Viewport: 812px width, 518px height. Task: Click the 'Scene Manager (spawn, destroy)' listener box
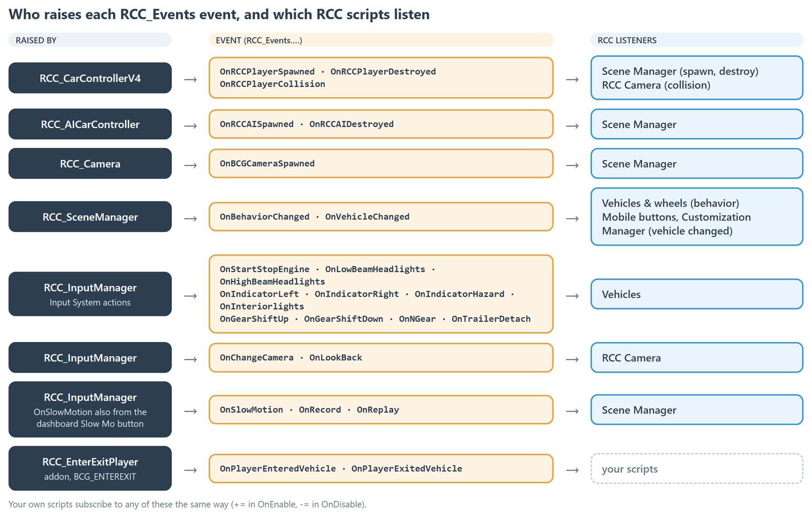697,78
